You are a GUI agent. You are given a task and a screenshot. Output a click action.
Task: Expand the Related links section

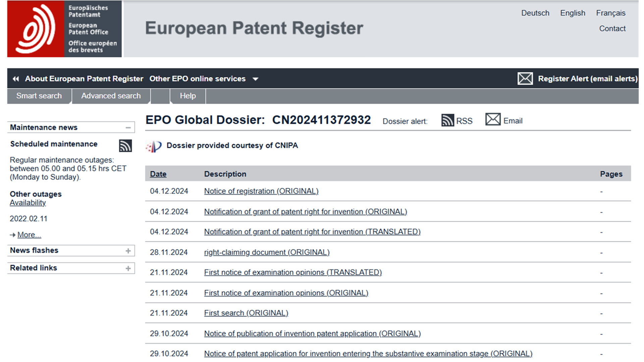click(x=128, y=268)
